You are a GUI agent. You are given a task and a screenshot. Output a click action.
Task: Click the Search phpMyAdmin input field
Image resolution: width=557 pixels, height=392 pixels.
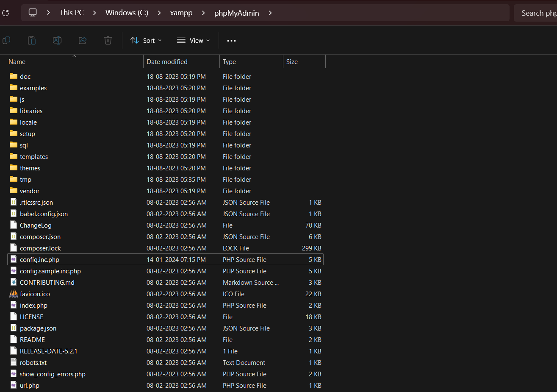point(536,13)
